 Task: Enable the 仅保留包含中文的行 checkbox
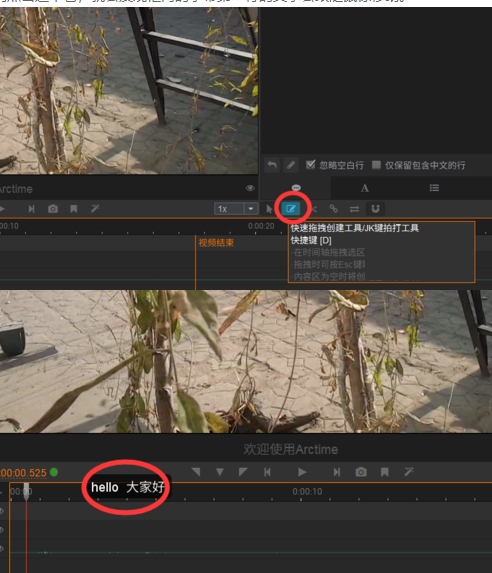(x=376, y=165)
